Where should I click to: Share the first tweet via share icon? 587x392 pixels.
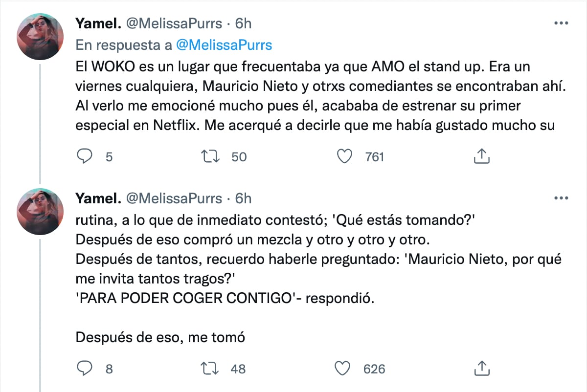click(x=482, y=156)
